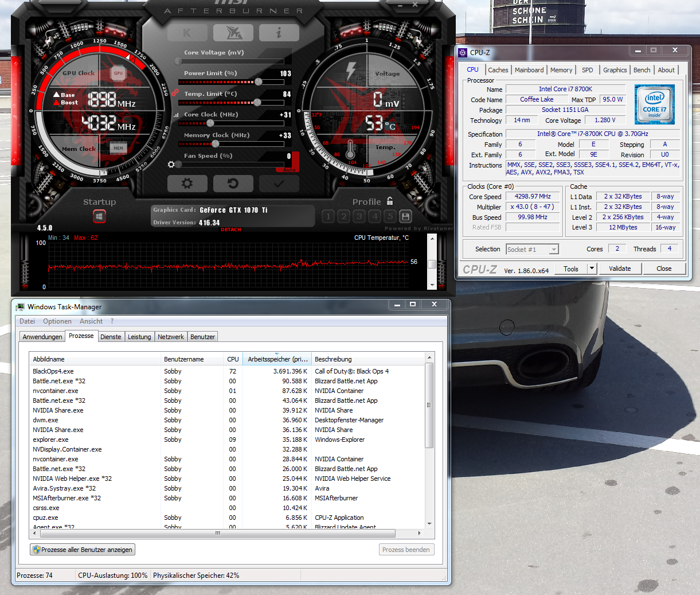The width and height of the screenshot is (700, 595).
Task: Click the reset arrow button in Afterburner
Action: (233, 184)
